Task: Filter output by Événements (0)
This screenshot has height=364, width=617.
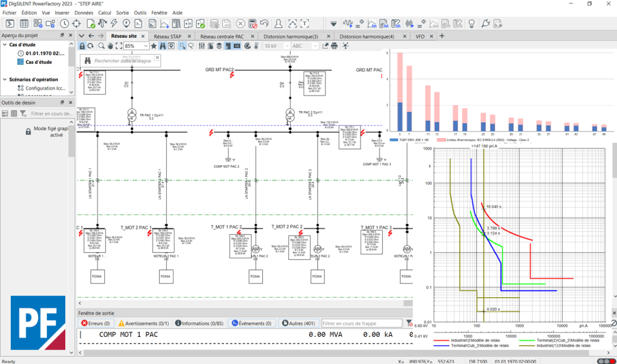Action: tap(251, 323)
